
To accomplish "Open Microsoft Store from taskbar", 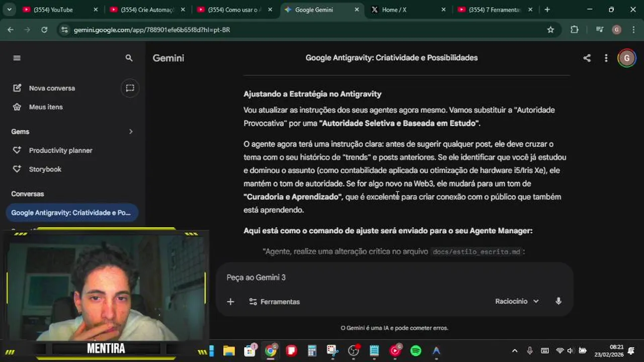I will coord(250,351).
